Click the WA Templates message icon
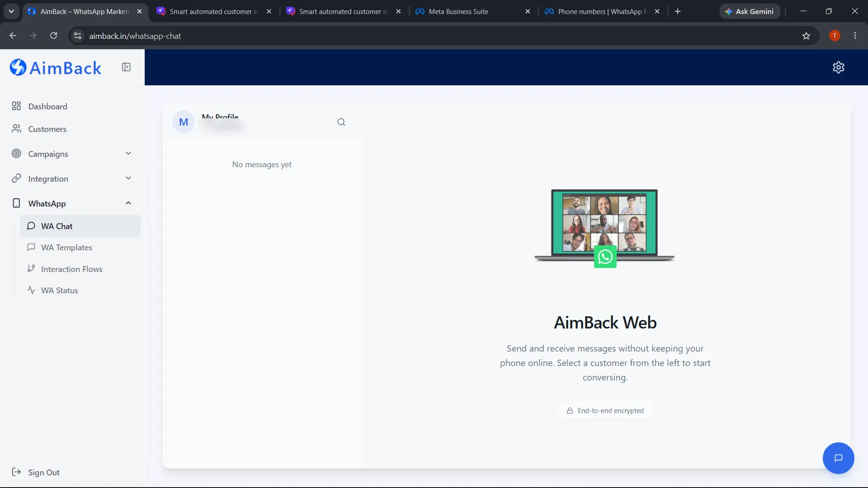The width and height of the screenshot is (868, 488). tap(31, 247)
